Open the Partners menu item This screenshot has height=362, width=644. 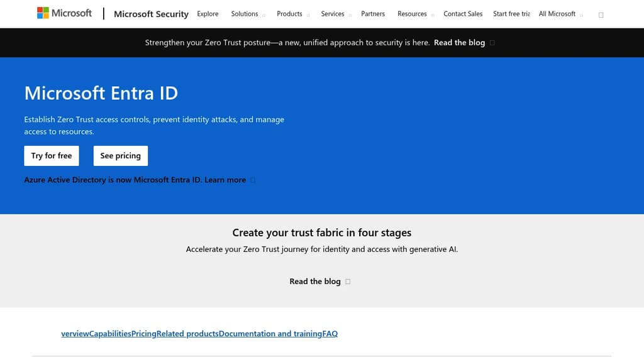click(373, 14)
